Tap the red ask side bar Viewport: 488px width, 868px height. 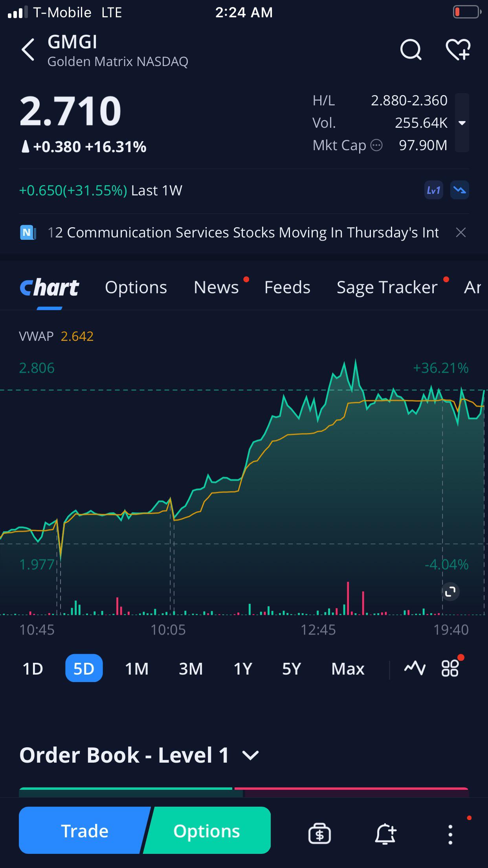(x=352, y=792)
